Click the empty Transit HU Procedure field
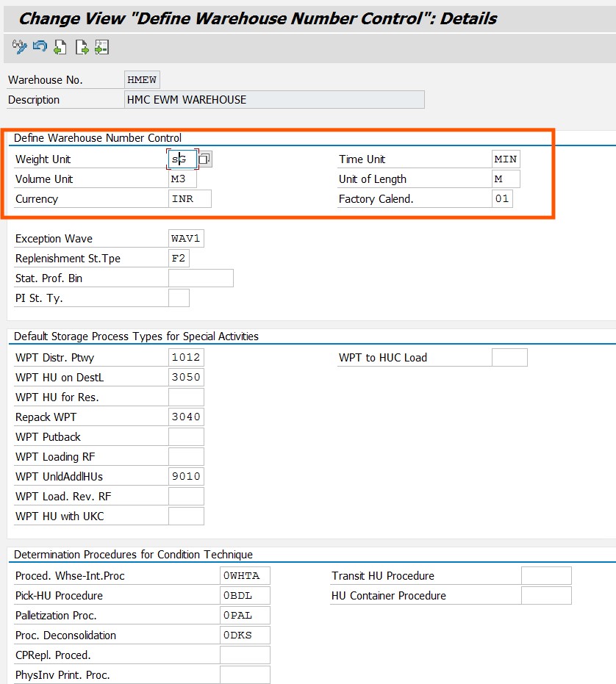Screen dimensions: 616x684 pos(545,576)
